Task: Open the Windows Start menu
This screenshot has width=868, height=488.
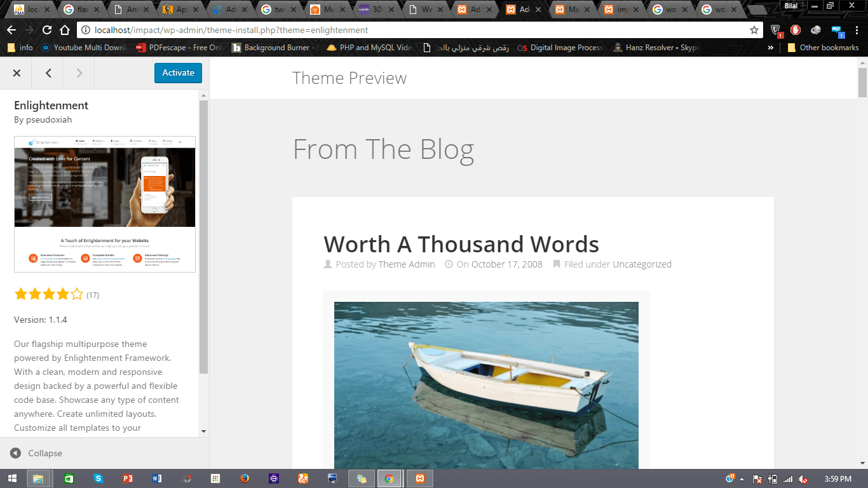Action: tap(13, 478)
